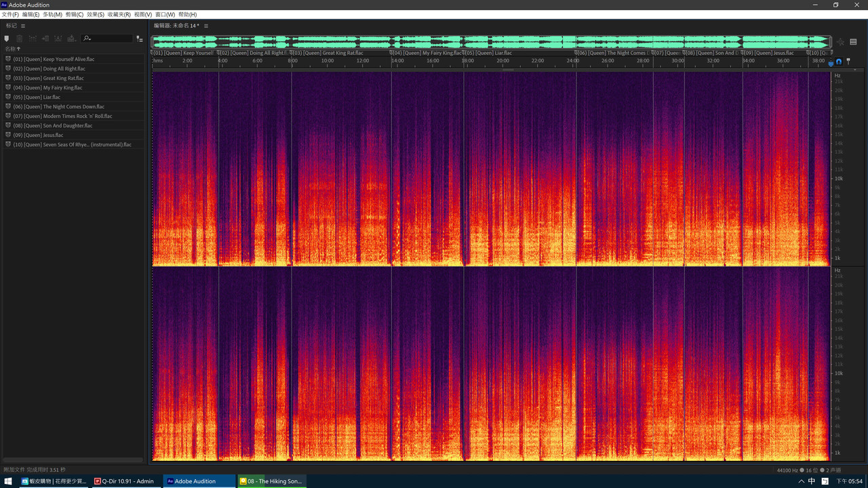Image resolution: width=868 pixels, height=488 pixels.
Task: Open the Editor panel hamburger menu
Action: click(x=206, y=26)
